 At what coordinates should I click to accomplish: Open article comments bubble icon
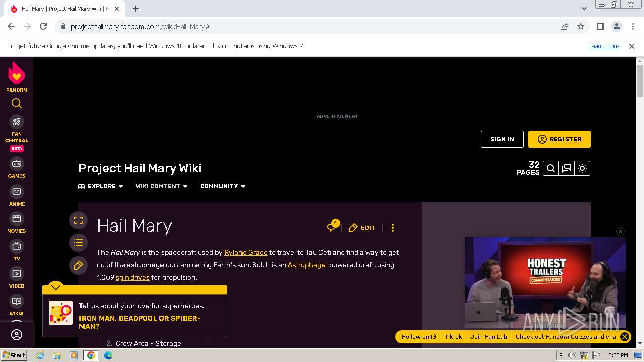(332, 227)
